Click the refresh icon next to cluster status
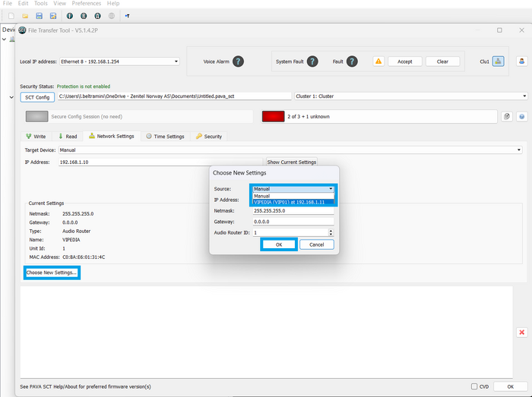The height and width of the screenshot is (397, 532). [507, 117]
